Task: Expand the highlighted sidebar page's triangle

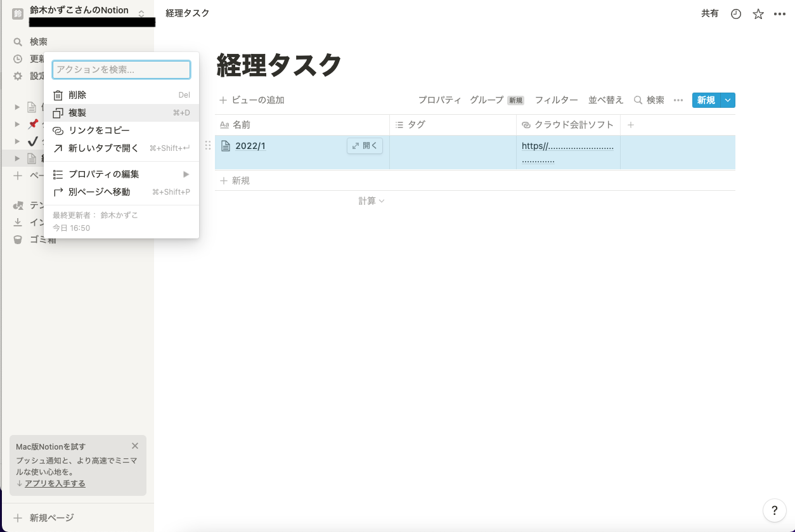Action: [18, 158]
